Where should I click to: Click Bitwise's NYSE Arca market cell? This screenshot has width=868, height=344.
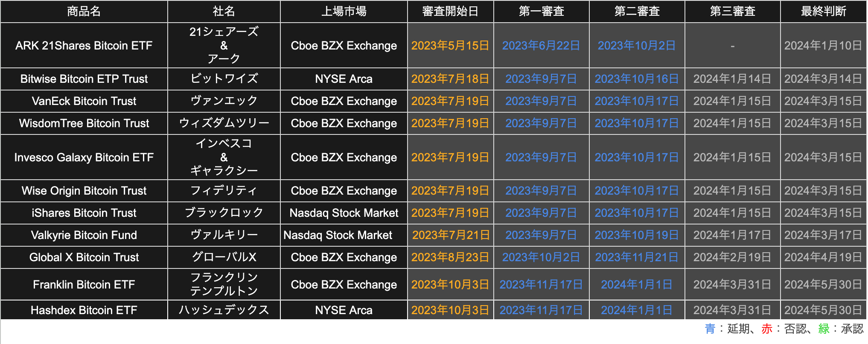point(344,79)
